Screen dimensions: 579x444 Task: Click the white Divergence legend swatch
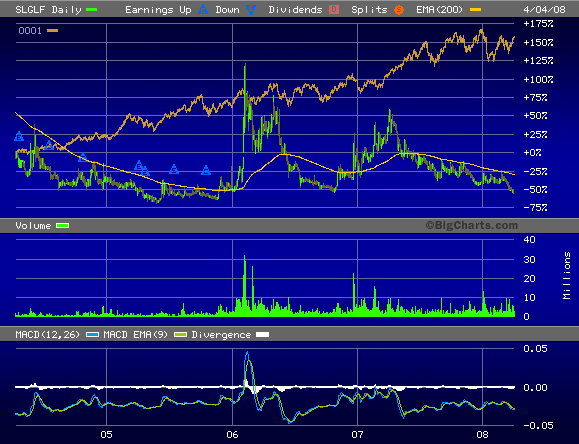point(263,335)
